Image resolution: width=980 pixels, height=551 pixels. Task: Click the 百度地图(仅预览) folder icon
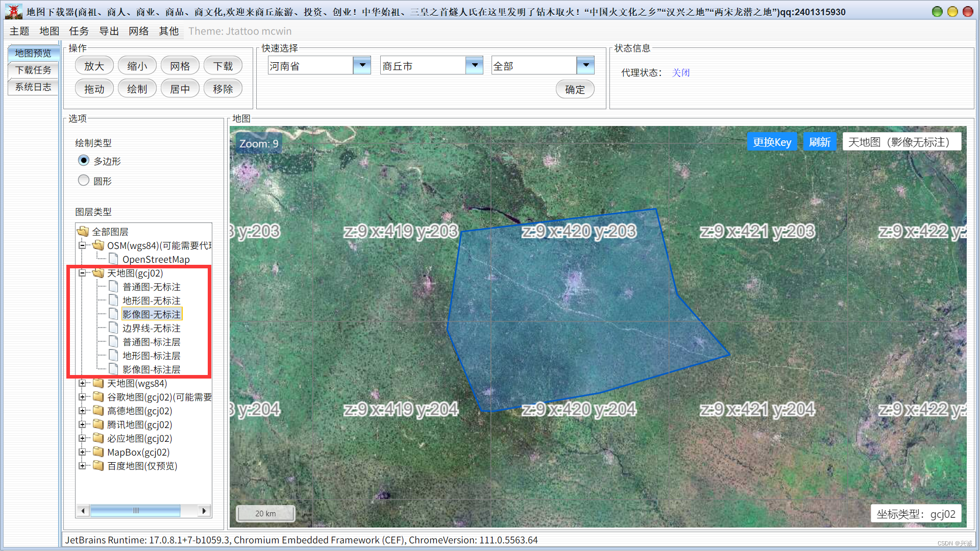click(99, 466)
